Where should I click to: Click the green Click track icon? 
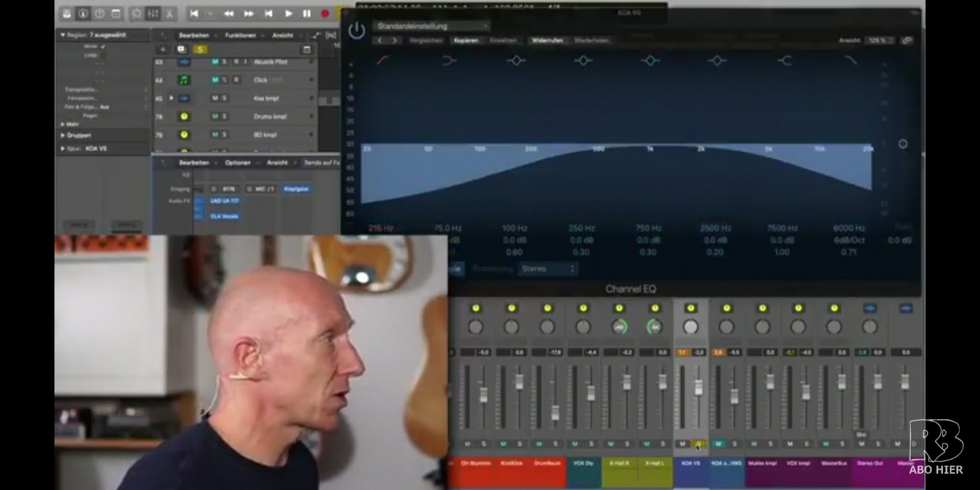coord(184,80)
